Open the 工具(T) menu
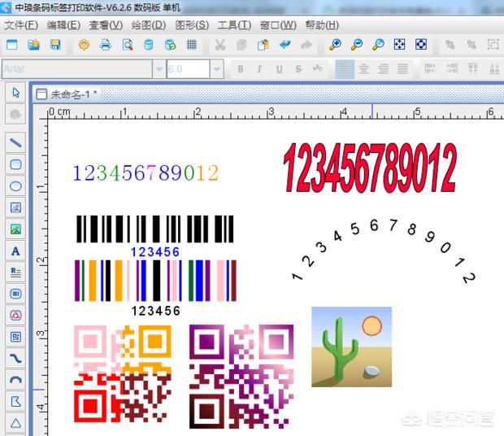Screen dimensions: 504x436 tap(234, 25)
